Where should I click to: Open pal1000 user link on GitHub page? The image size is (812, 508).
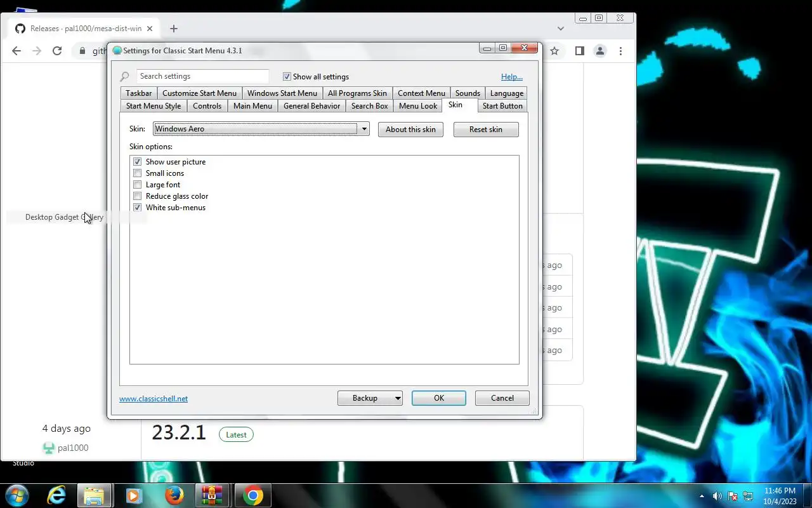click(x=73, y=448)
